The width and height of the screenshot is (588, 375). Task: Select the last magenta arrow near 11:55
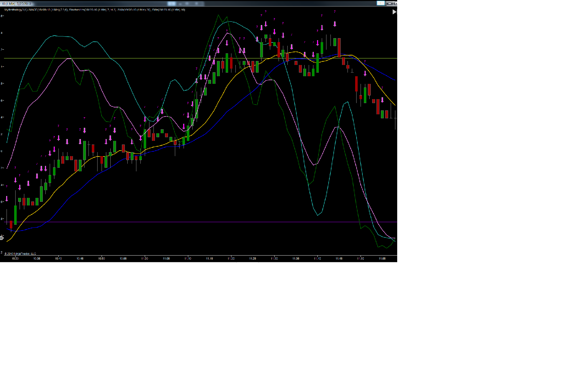coord(382,100)
